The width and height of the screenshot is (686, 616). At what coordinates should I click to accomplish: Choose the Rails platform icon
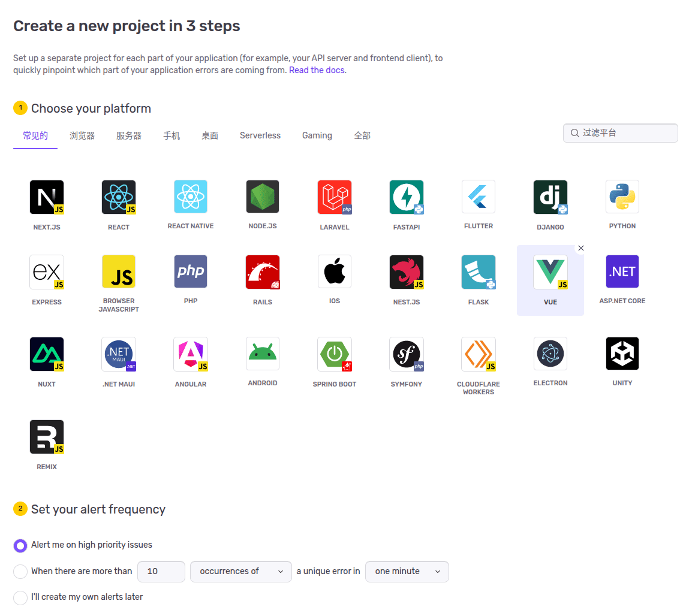(x=263, y=272)
